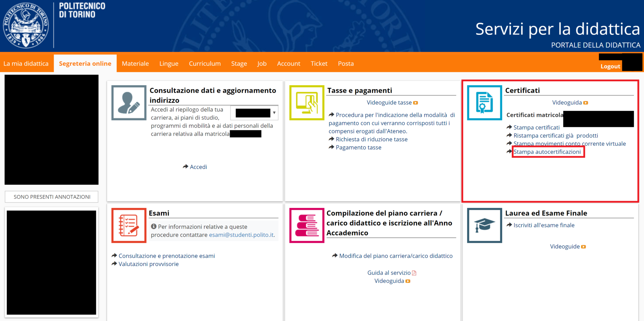This screenshot has height=321, width=644.
Task: Click the Politecnico di Torino crest logo
Action: [26, 26]
